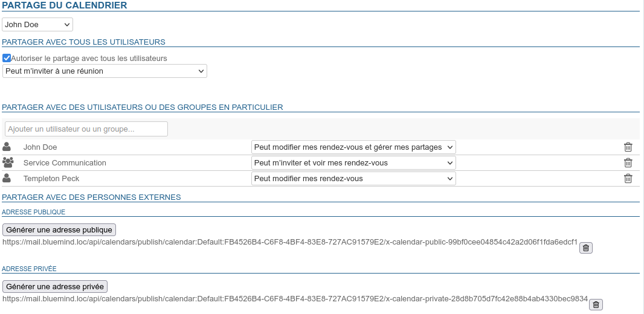Delete the public calendar address

[585, 248]
